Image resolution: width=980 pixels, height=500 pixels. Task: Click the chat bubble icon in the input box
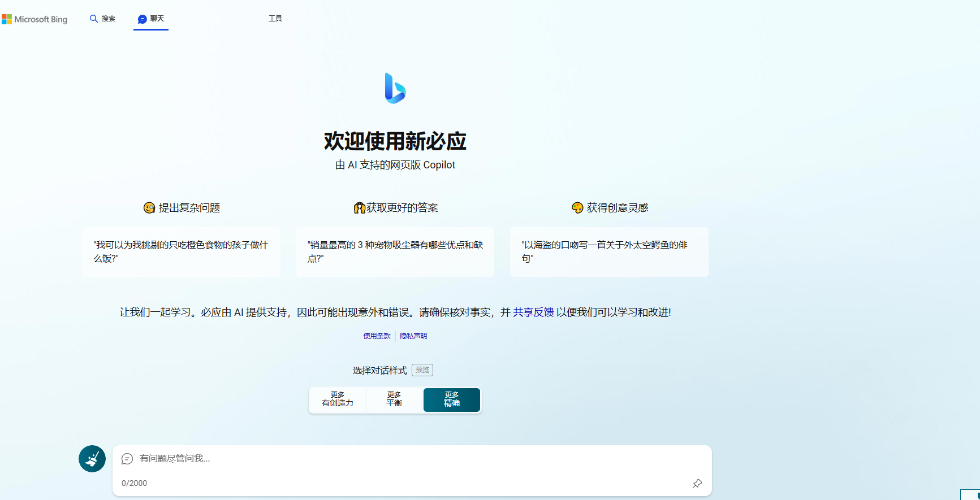(127, 459)
